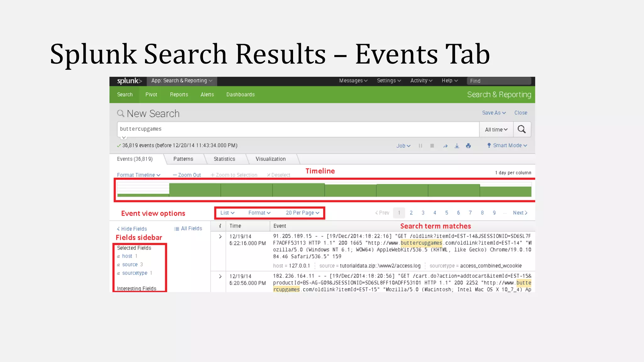Image resolution: width=644 pixels, height=362 pixels.
Task: Go to results page 5
Action: coord(447,213)
